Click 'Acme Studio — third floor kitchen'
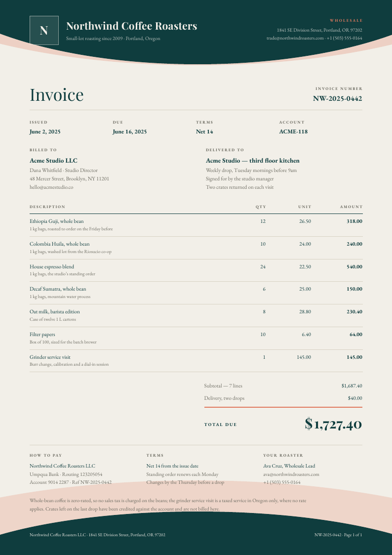 (253, 161)
